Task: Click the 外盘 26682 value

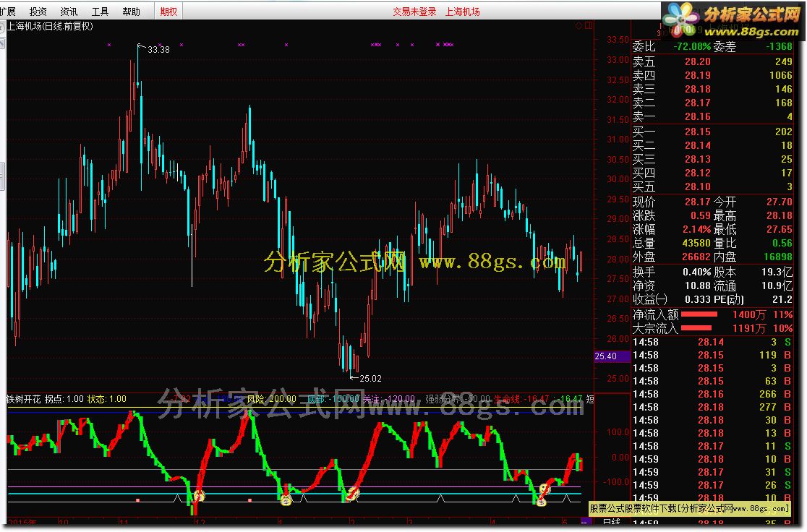Action: 697,257
